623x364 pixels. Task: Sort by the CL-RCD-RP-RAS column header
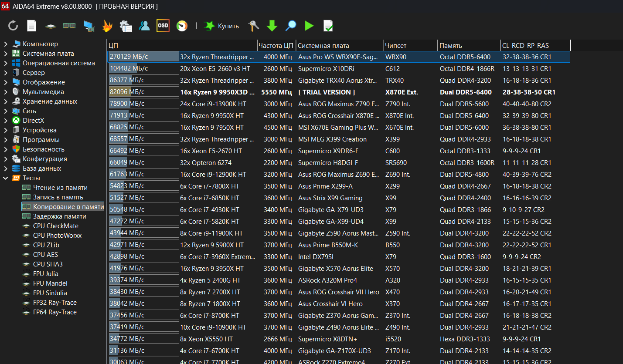(x=535, y=45)
